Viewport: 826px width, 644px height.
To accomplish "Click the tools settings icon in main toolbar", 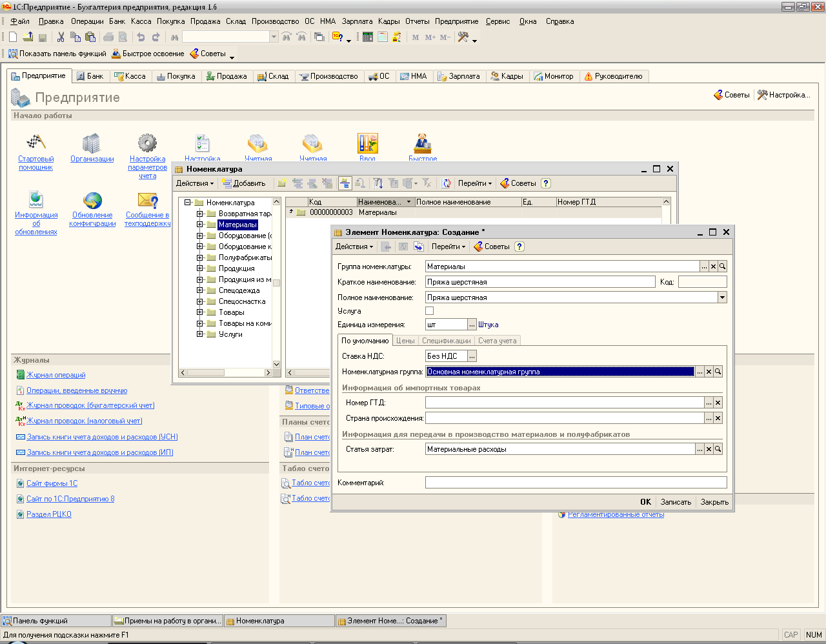I will tap(463, 37).
